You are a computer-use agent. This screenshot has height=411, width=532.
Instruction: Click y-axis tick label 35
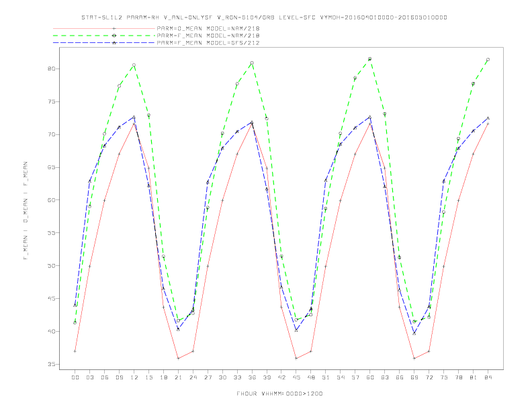(51, 364)
